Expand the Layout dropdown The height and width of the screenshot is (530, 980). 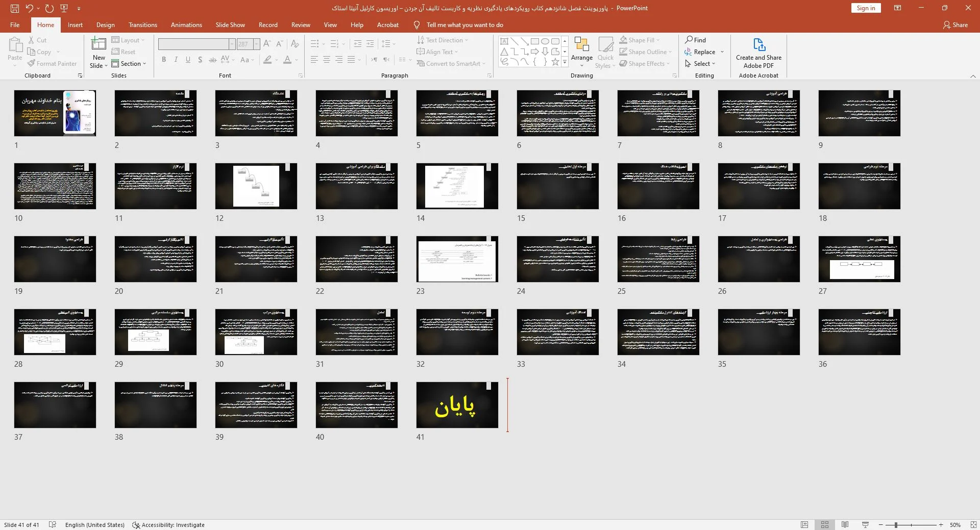click(x=128, y=40)
